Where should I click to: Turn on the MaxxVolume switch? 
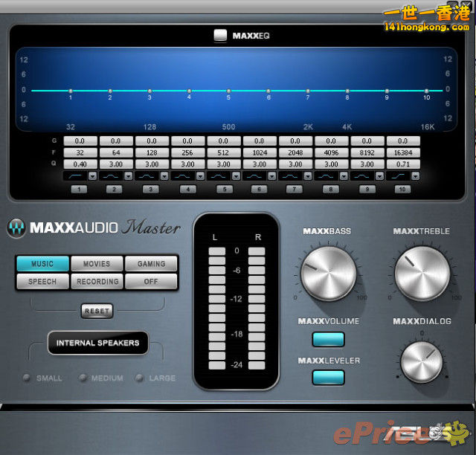tap(328, 339)
